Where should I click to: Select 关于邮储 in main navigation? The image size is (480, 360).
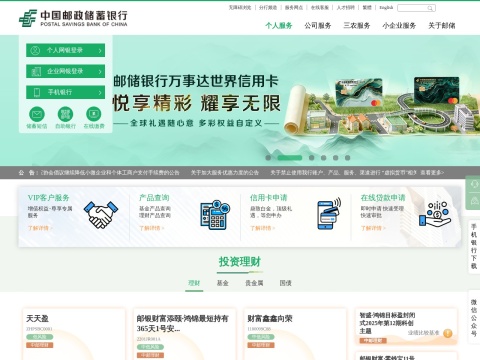pyautogui.click(x=442, y=26)
